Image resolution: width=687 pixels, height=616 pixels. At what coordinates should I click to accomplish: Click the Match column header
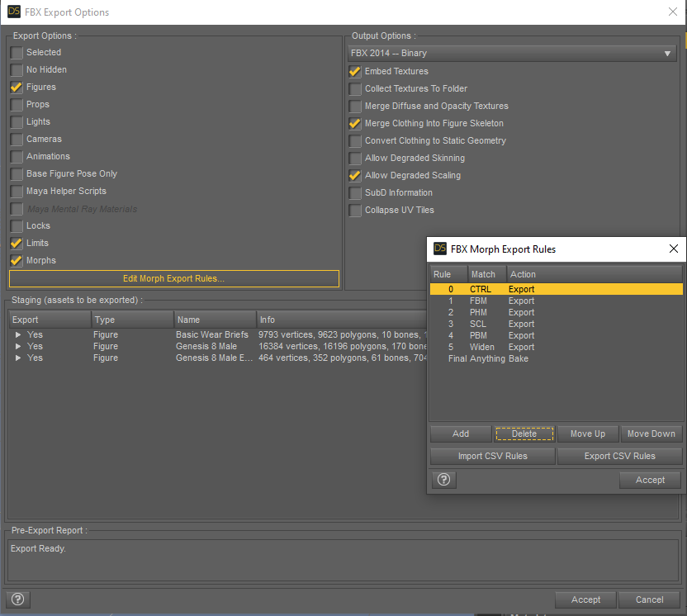pyautogui.click(x=487, y=274)
